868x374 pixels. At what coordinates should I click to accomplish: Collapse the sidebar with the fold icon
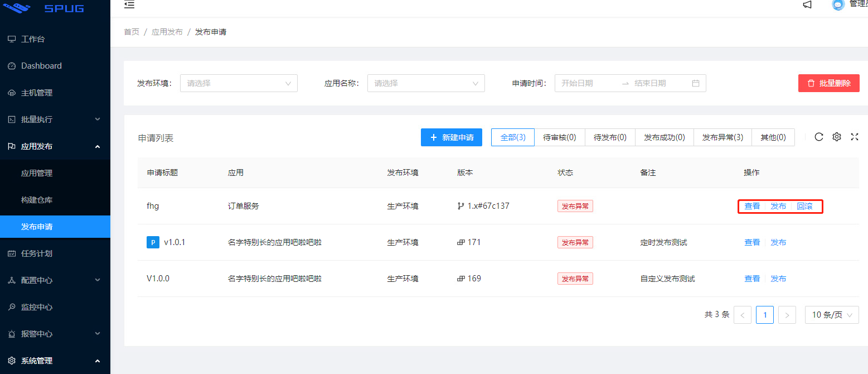[x=129, y=4]
